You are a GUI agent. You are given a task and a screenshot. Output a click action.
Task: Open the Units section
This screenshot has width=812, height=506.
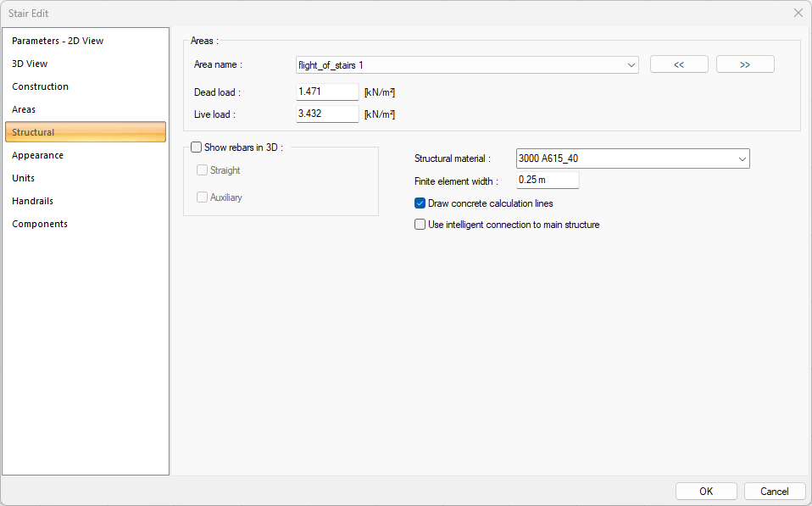(23, 178)
